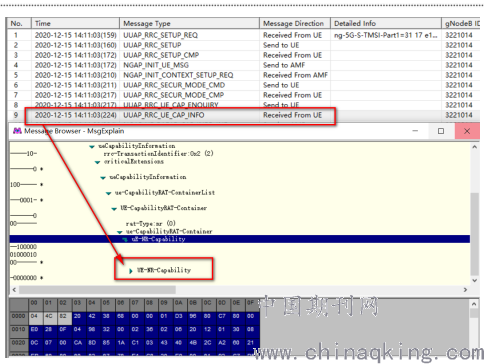Minimize the Message Browser window
This screenshot has width=484, height=364.
coord(415,131)
